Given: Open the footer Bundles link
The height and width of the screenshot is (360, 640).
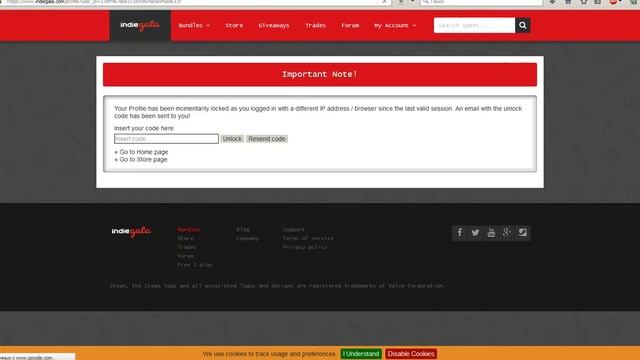Looking at the screenshot, I should click(x=189, y=229).
